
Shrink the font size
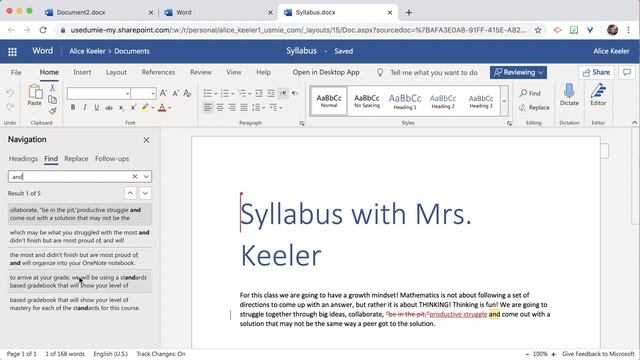pos(176,93)
